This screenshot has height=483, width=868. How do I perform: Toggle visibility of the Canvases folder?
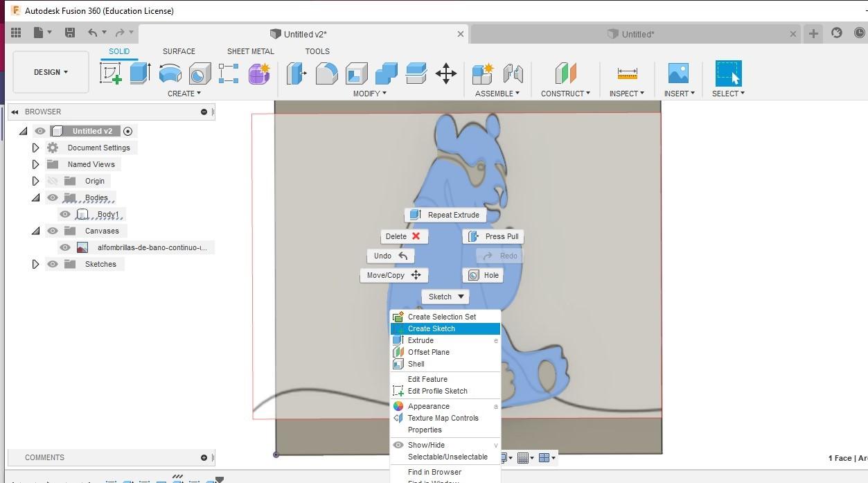click(53, 231)
